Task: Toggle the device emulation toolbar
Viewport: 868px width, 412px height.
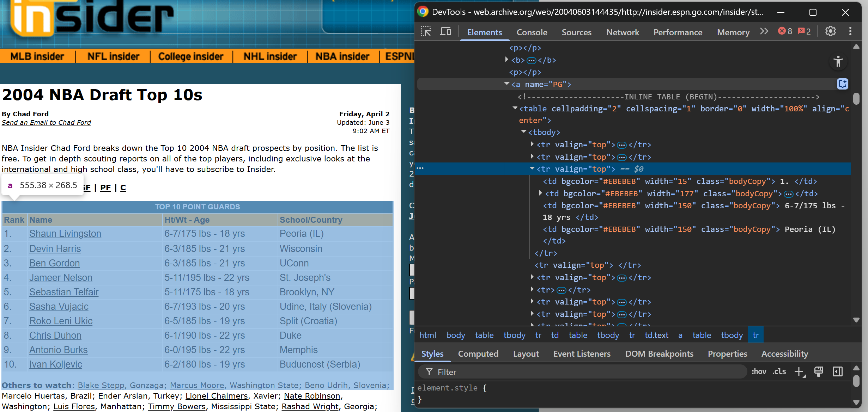Action: tap(445, 32)
